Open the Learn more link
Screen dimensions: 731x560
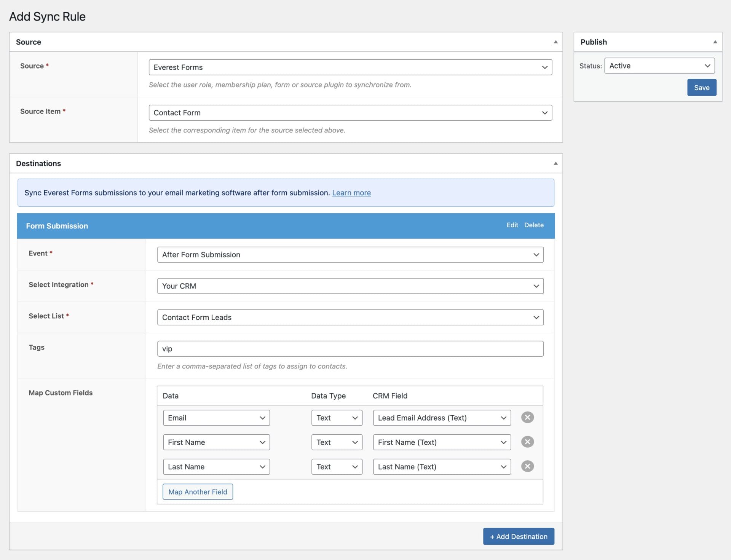coord(351,193)
